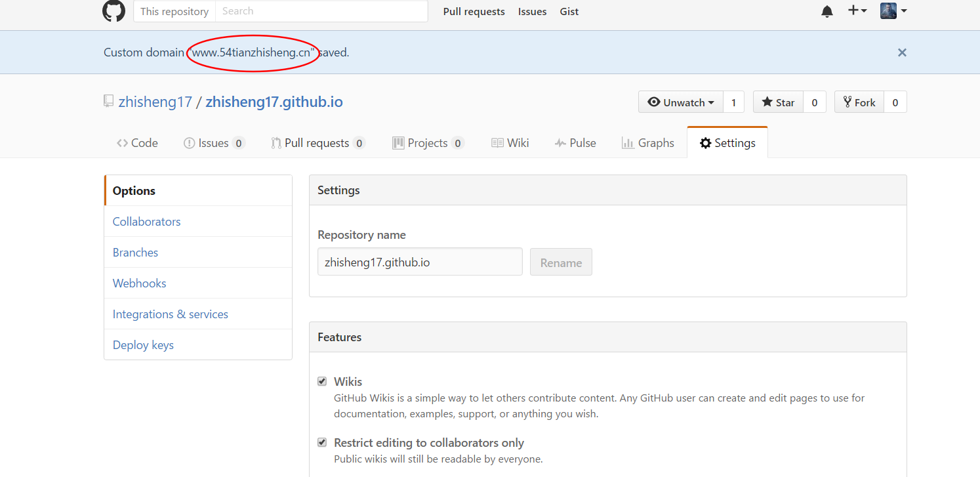This screenshot has width=980, height=477.
Task: Select Options in the settings sidebar
Action: (198, 190)
